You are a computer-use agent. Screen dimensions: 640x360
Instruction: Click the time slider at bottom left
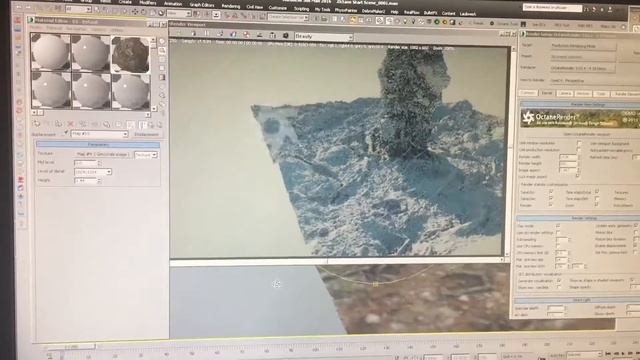point(71,347)
